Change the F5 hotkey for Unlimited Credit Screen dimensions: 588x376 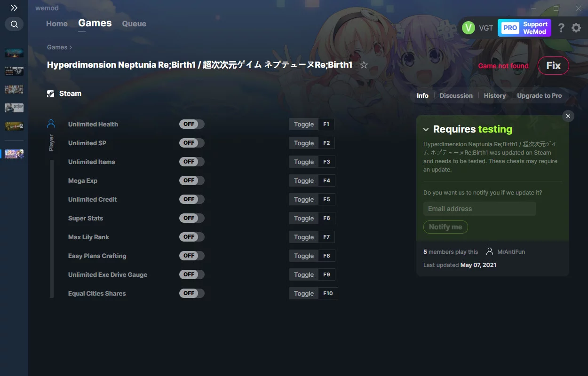coord(326,199)
